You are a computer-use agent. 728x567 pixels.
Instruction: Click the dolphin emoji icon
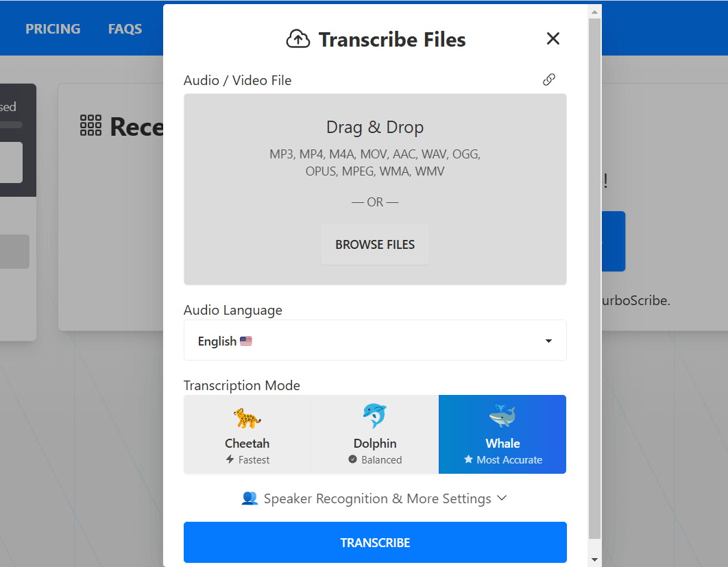374,416
